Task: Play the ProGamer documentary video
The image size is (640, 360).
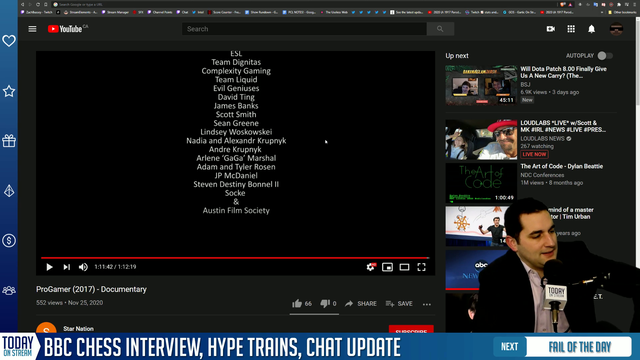Action: pyautogui.click(x=49, y=267)
